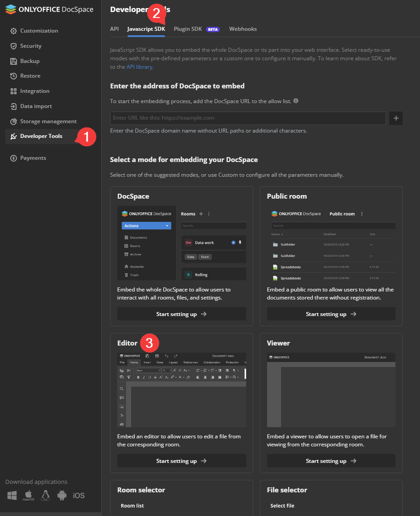Click the Data import icon

coord(13,106)
